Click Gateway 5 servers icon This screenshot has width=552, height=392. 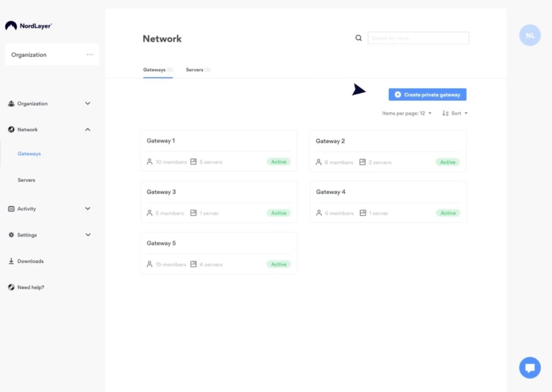pyautogui.click(x=194, y=264)
